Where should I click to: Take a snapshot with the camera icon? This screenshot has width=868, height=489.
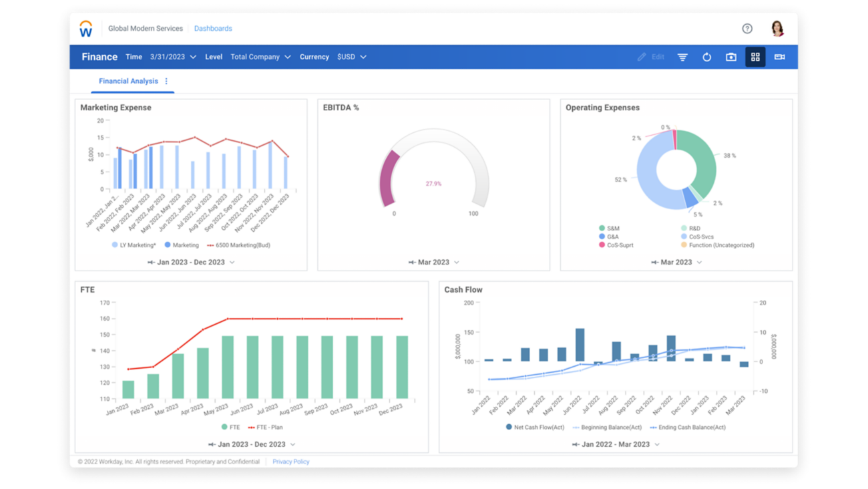[730, 57]
